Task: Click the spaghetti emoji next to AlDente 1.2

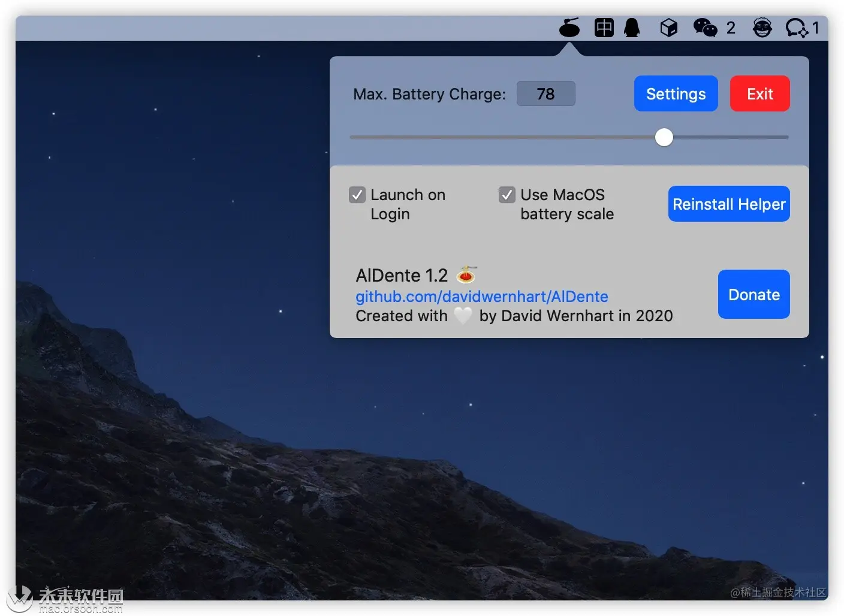Action: (466, 275)
